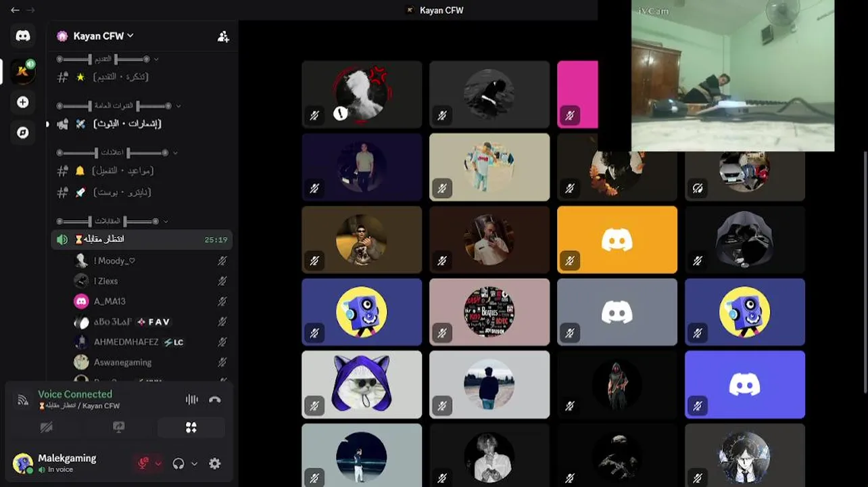Image resolution: width=868 pixels, height=487 pixels.
Task: Select AHMEDMHAFEZ in voice list
Action: [150, 342]
